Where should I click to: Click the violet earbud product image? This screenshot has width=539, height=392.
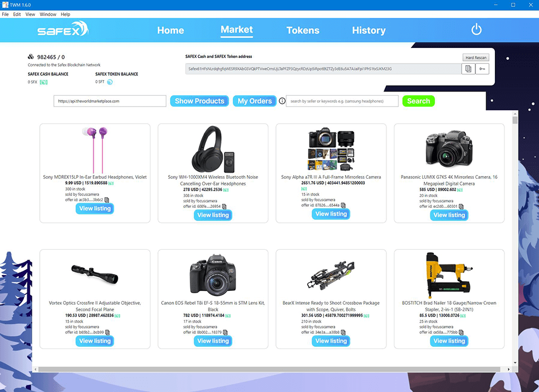(x=95, y=150)
